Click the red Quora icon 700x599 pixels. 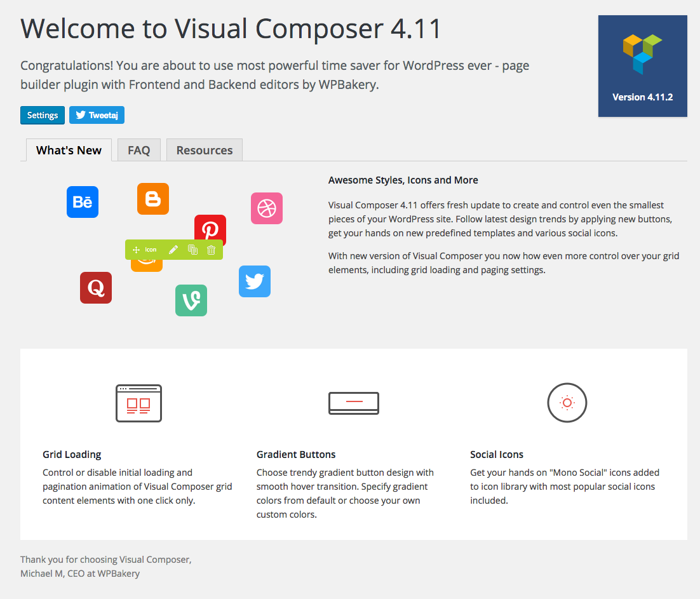(96, 288)
